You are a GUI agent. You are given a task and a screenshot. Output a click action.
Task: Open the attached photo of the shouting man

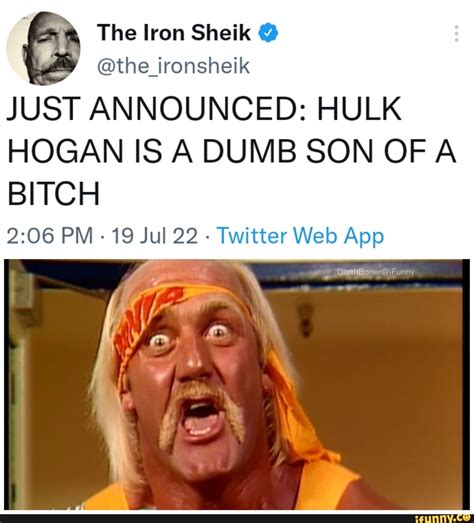point(237,384)
